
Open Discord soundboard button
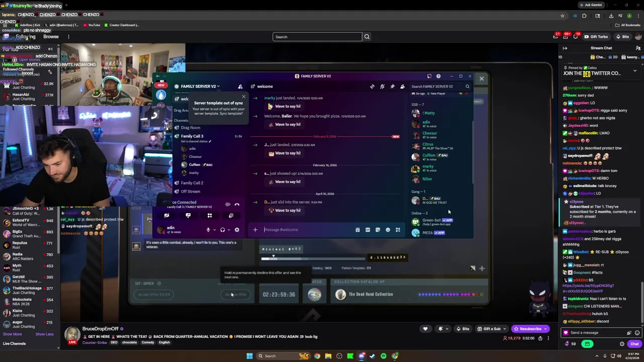coord(231,215)
